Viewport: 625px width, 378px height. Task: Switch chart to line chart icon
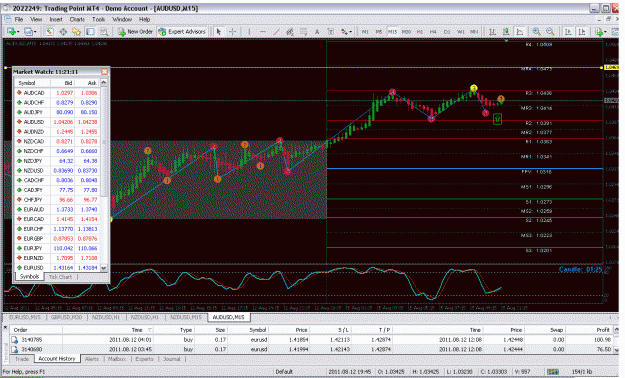tap(520, 32)
